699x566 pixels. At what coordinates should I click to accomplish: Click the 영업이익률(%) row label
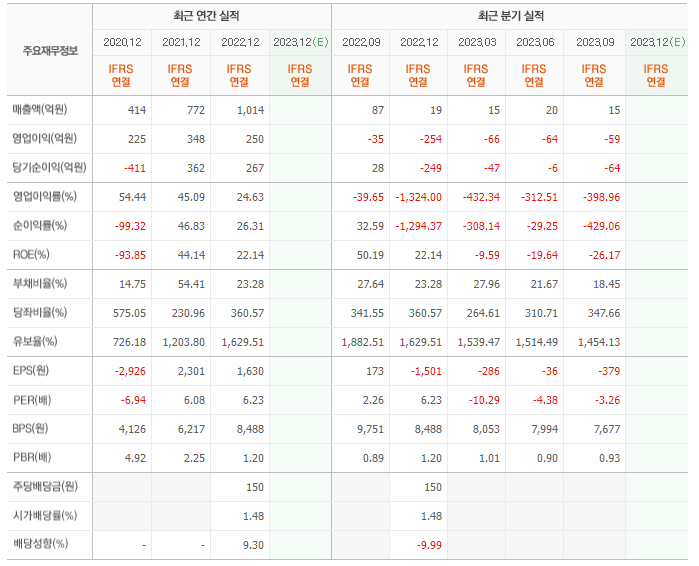(45, 197)
